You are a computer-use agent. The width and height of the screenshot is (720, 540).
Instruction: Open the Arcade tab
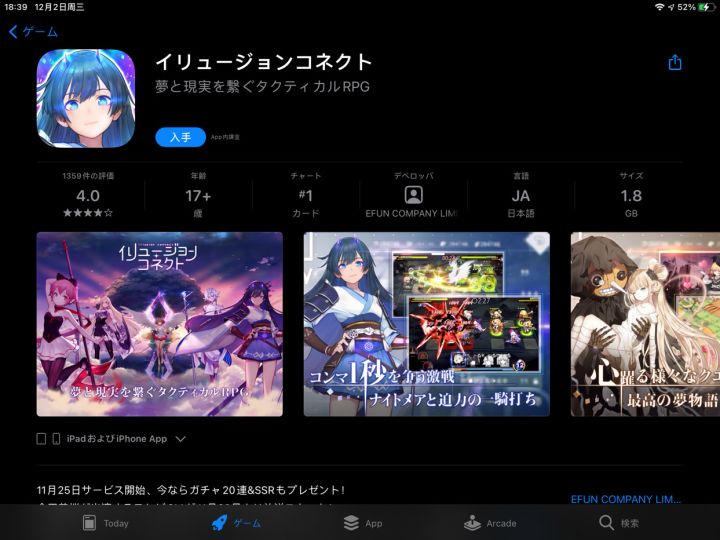coord(490,523)
